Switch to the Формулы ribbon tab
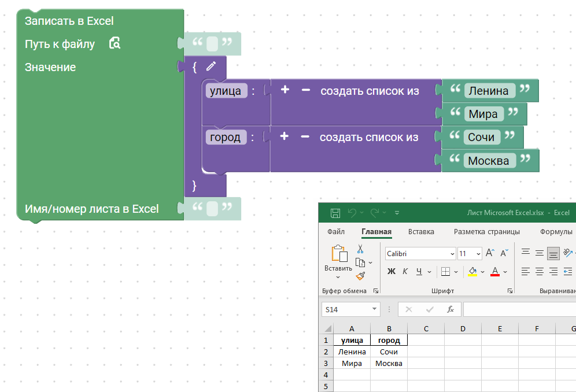The image size is (576, 392). 556,232
